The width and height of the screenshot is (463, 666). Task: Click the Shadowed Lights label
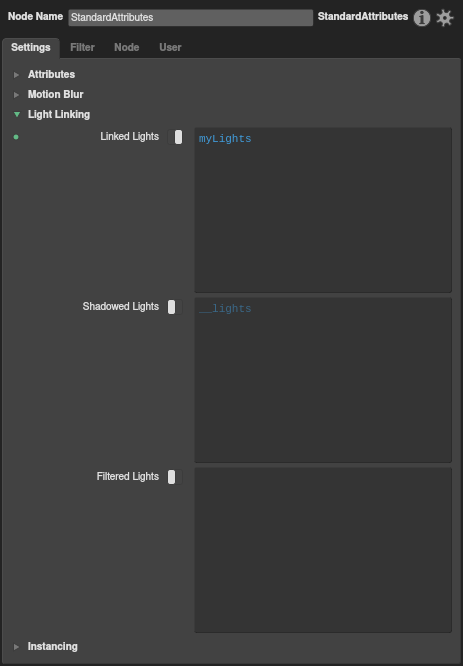coord(121,306)
